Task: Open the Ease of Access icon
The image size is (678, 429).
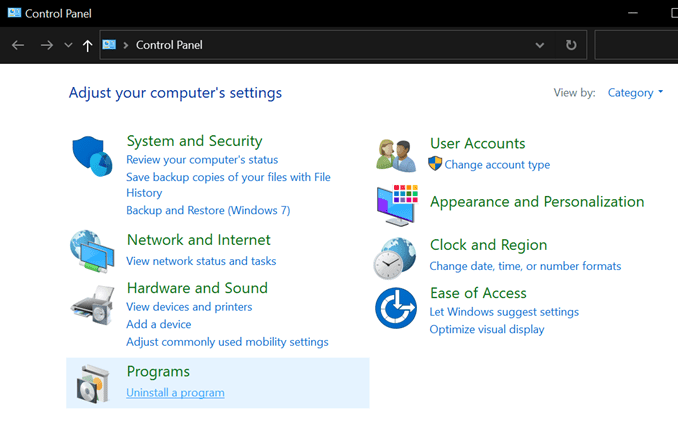Action: (x=396, y=308)
